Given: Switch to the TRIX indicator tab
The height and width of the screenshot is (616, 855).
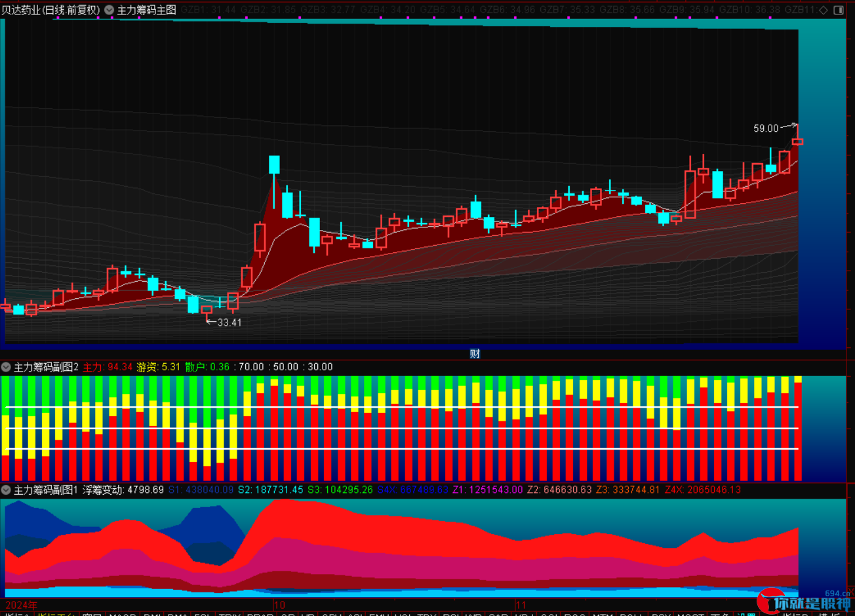Looking at the screenshot, I should [x=230, y=614].
